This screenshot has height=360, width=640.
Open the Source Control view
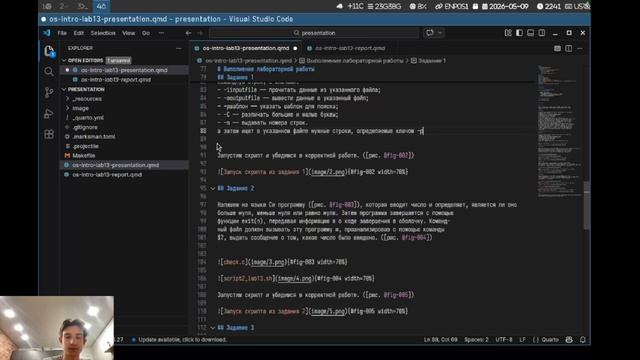coord(49,93)
